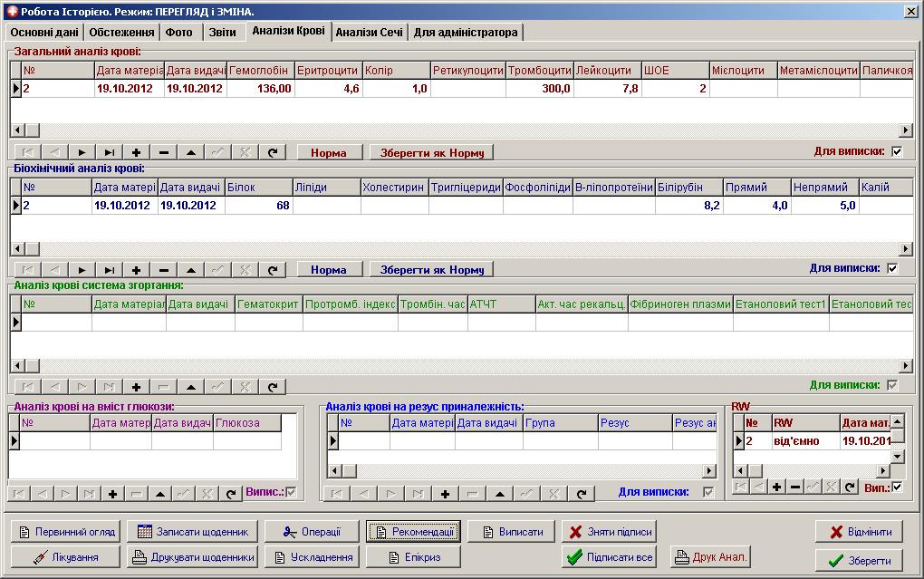The image size is (924, 579).
Task: Click the Підписати все button
Action: point(610,557)
